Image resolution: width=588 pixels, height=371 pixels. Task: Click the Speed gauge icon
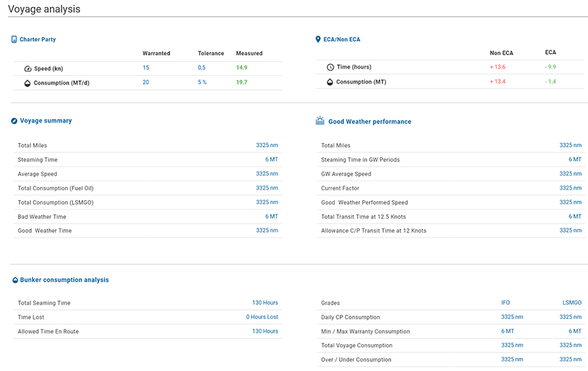28,69
